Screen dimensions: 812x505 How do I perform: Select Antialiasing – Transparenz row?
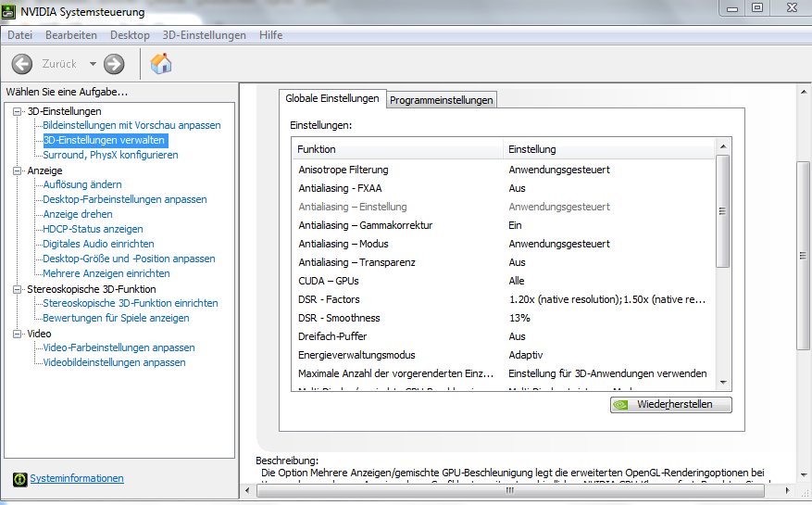(503, 262)
